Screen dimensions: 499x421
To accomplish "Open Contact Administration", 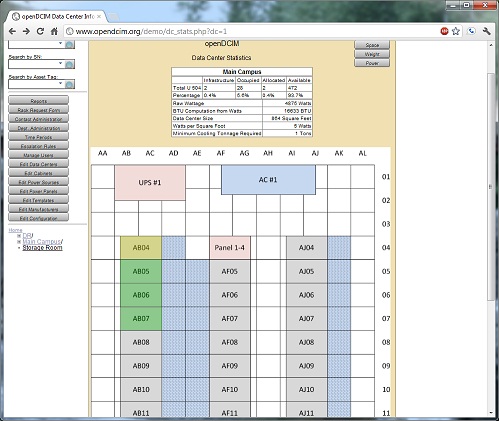I will 38,119.
